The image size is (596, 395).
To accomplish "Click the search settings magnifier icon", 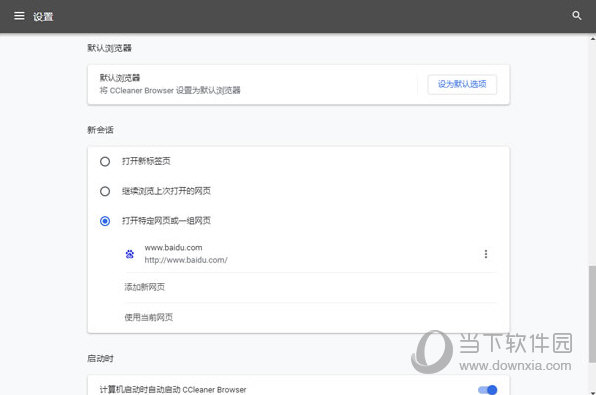I will pos(577,16).
